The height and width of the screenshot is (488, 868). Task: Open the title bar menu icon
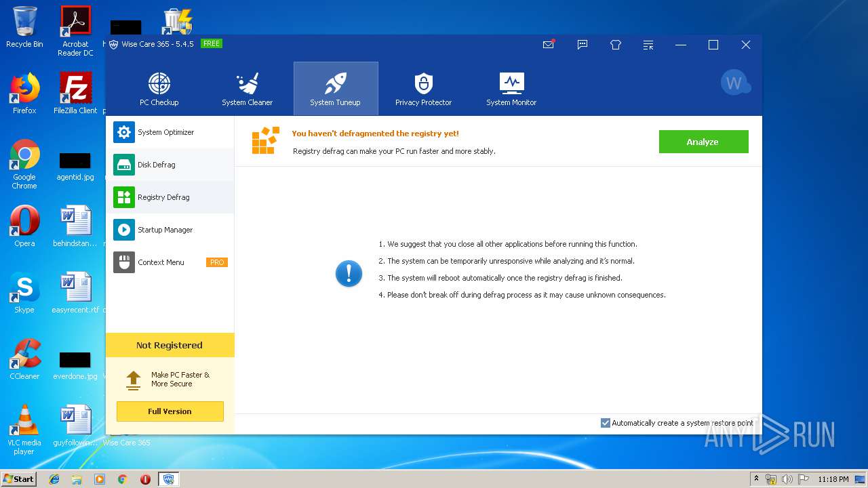[x=649, y=45]
